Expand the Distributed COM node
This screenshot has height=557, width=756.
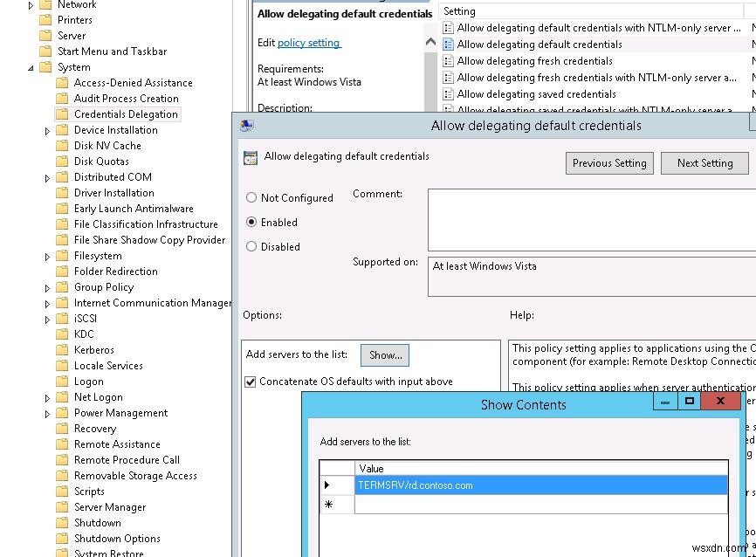click(47, 176)
